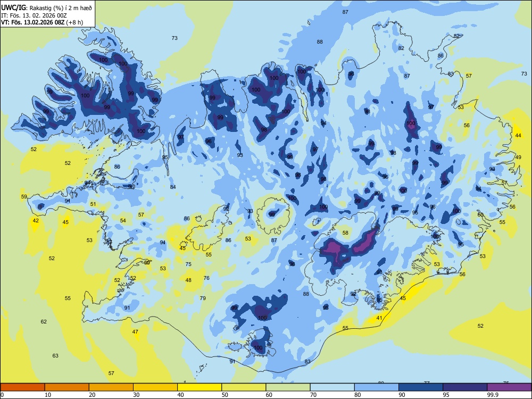Click the 0–10 dark orange legend swatch
The image size is (532, 399).
pos(23,387)
